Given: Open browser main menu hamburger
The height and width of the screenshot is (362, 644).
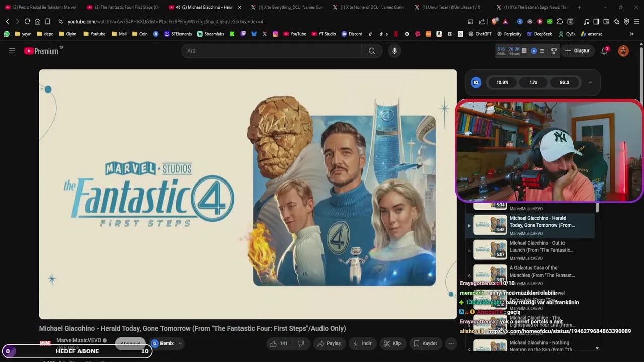Looking at the screenshot, I should click(636, 22).
